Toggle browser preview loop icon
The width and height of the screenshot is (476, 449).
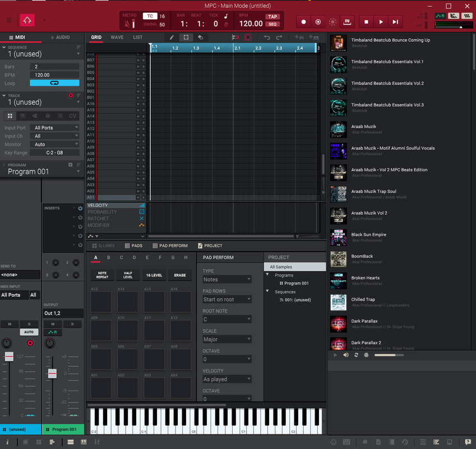point(356,355)
